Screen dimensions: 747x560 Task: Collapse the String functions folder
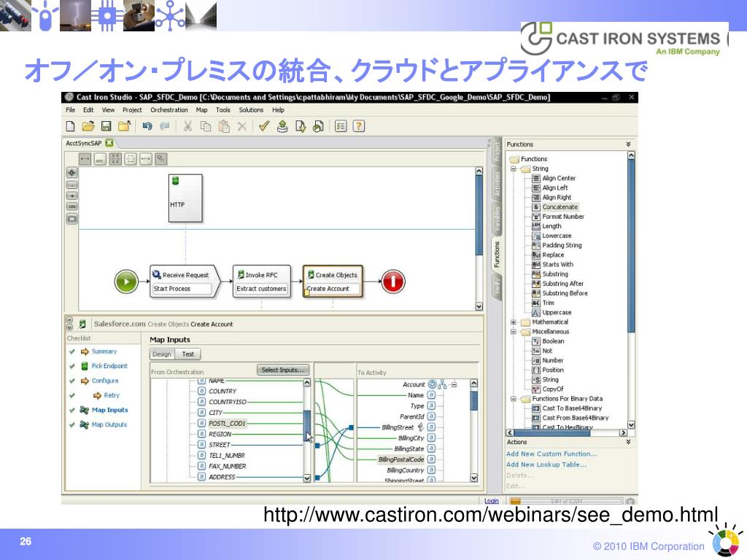(514, 168)
